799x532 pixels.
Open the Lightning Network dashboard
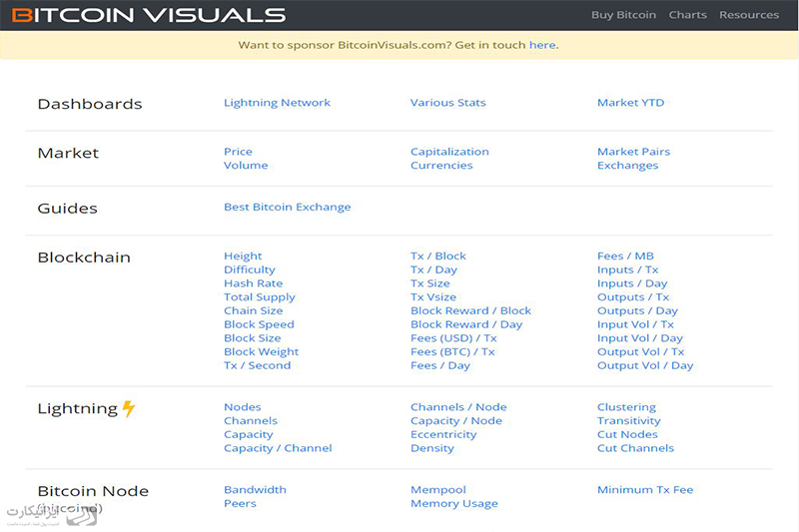[278, 103]
